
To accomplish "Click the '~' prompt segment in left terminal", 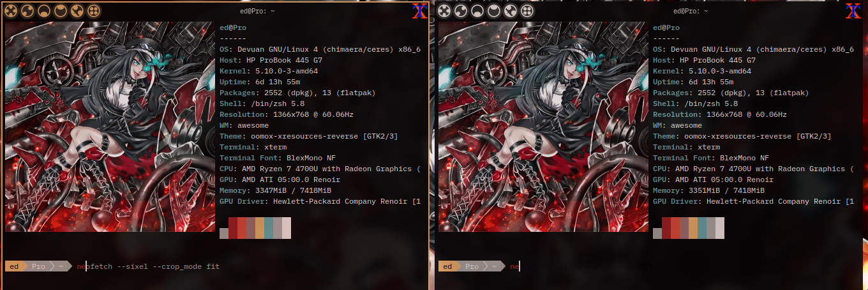I will 62,266.
